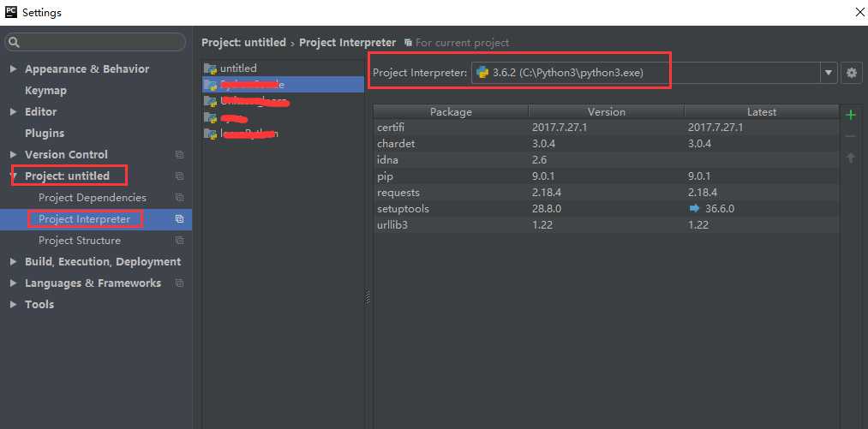The height and width of the screenshot is (429, 868).
Task: Click the vertical panel splitter grip
Action: [368, 297]
